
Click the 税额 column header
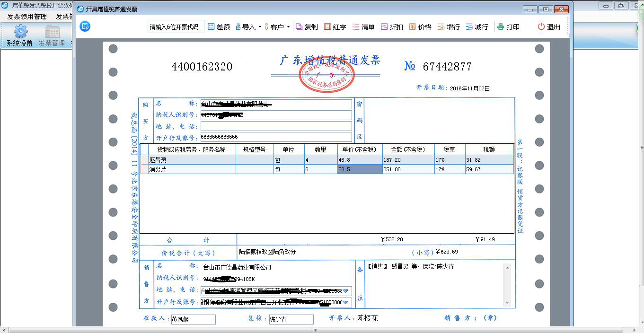tap(489, 149)
